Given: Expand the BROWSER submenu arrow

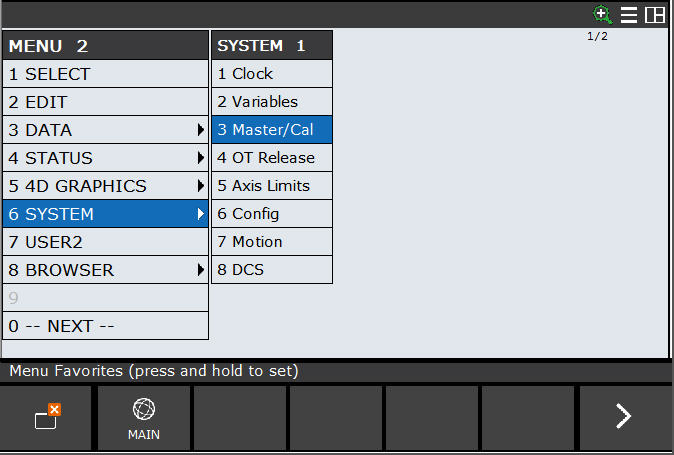Looking at the screenshot, I should click(x=201, y=270).
